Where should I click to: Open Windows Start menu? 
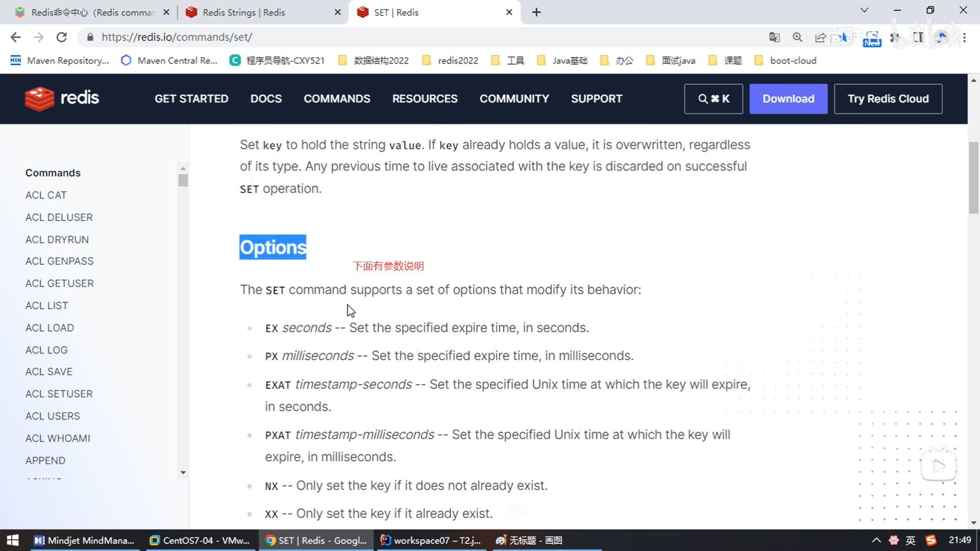click(x=12, y=540)
